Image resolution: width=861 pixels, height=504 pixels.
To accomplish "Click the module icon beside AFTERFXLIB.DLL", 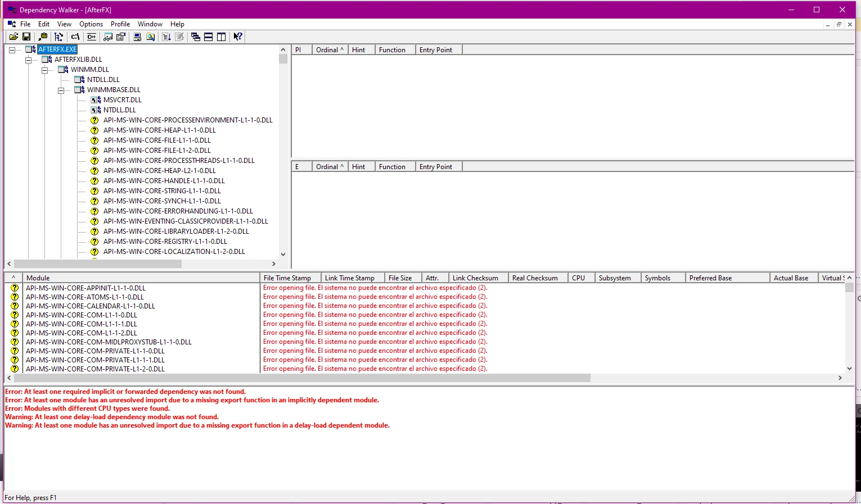I will 47,60.
